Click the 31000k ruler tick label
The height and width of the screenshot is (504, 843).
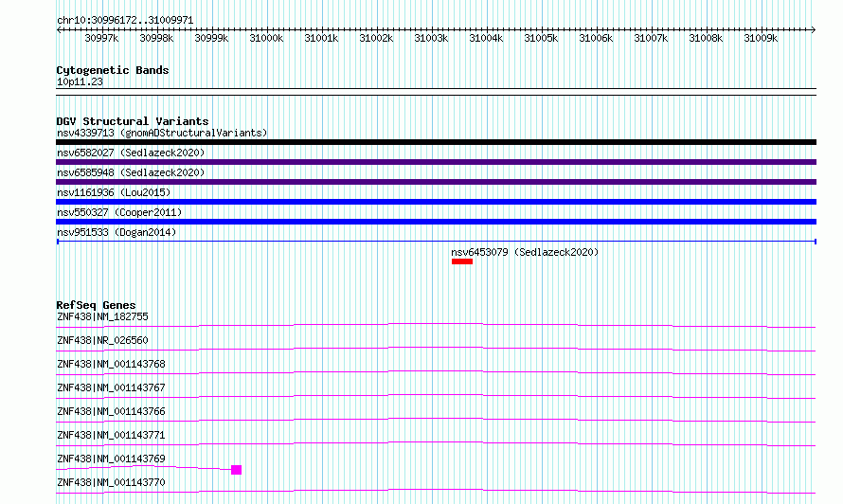[x=266, y=38]
